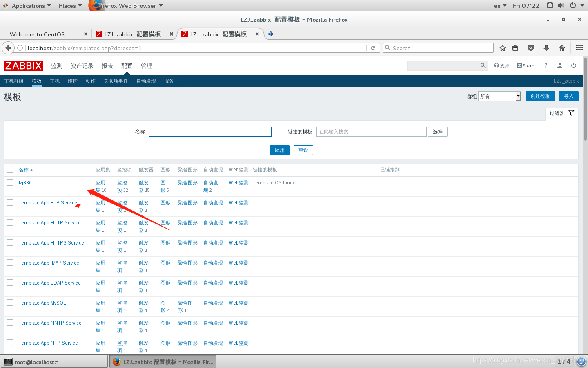Open the 监测 menu
The width and height of the screenshot is (588, 368).
57,66
